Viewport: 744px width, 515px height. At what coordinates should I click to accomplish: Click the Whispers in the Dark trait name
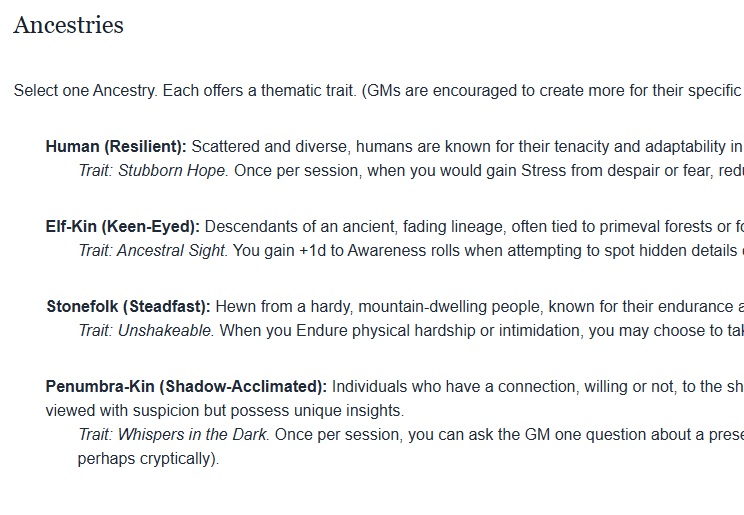pos(193,434)
